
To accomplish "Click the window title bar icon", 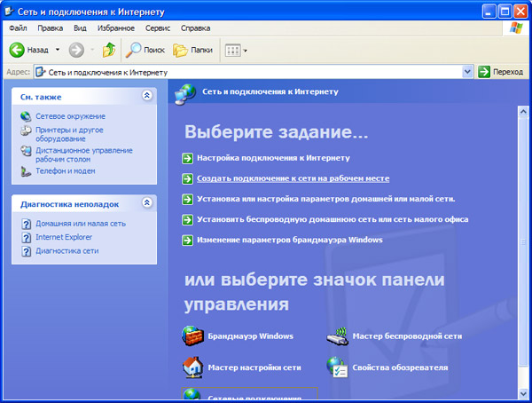I will [9, 12].
